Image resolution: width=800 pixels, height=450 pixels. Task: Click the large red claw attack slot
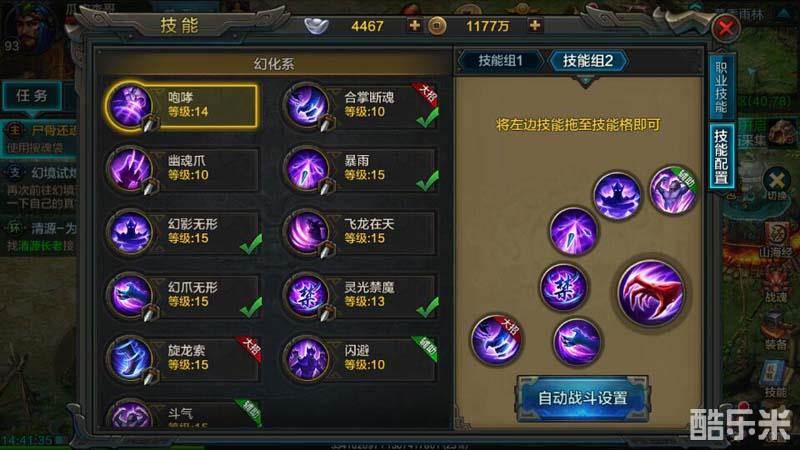coord(651,292)
